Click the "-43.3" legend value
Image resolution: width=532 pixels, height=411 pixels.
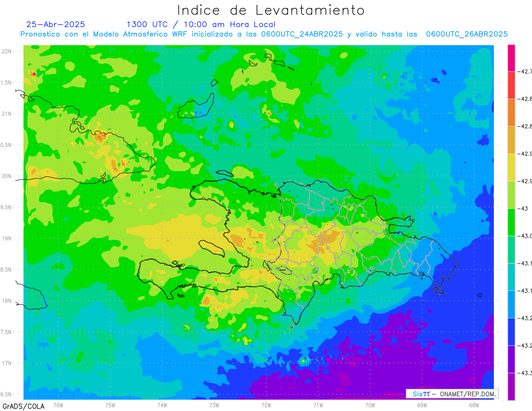click(525, 373)
